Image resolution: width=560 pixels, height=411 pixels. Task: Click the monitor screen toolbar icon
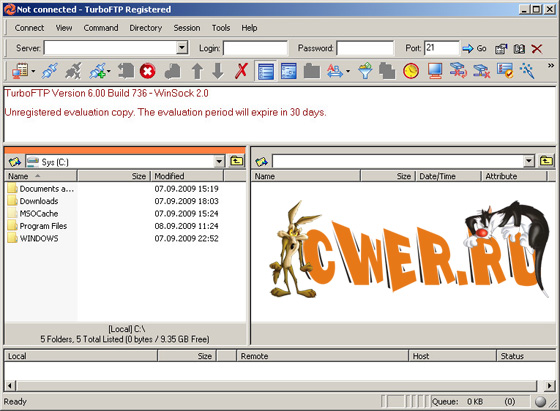pos(435,71)
